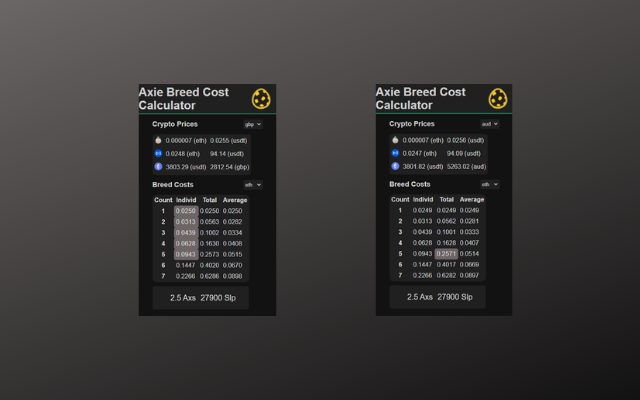This screenshot has width=640, height=400.
Task: Click the 0.0247 (eth) AXS price
Action: coord(419,153)
